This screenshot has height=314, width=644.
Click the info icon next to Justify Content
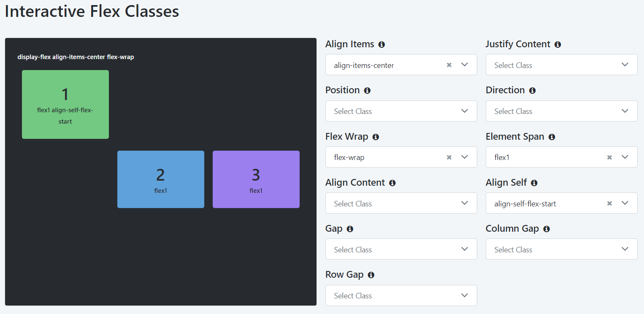557,44
